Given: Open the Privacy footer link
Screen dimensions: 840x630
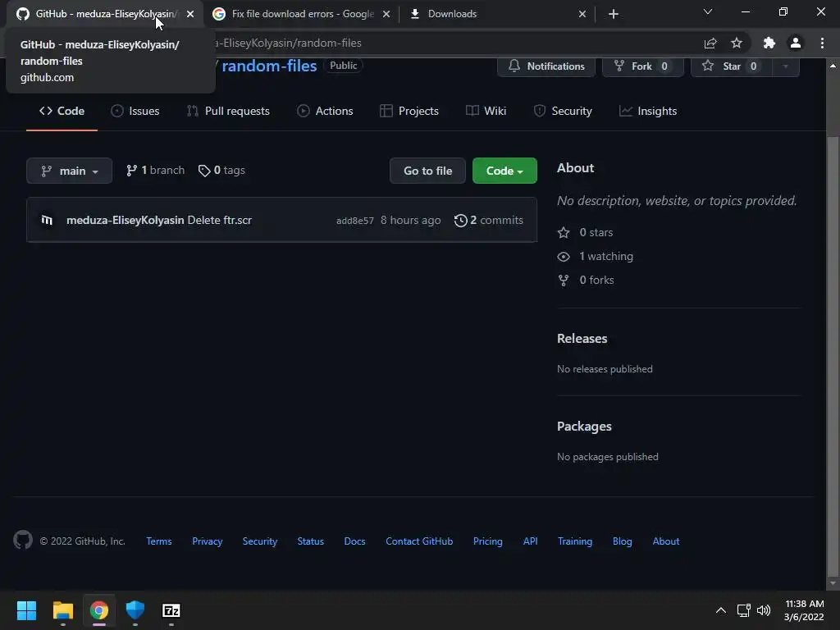Looking at the screenshot, I should tap(208, 541).
